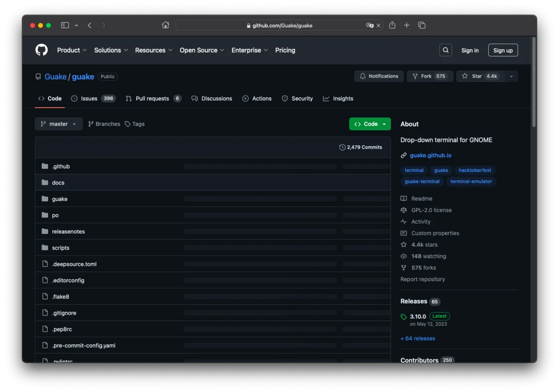Switch to the Pull requests tab
Screen dimensions: 559x392
153,99
